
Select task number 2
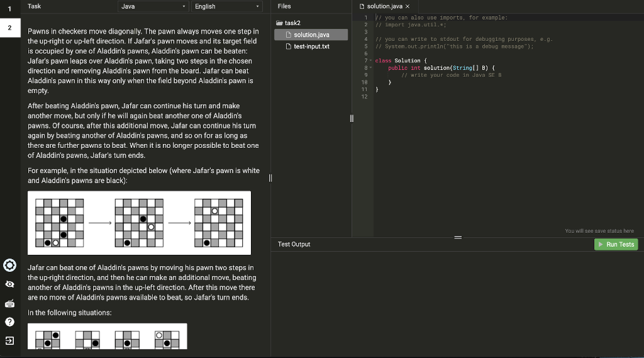click(x=10, y=28)
